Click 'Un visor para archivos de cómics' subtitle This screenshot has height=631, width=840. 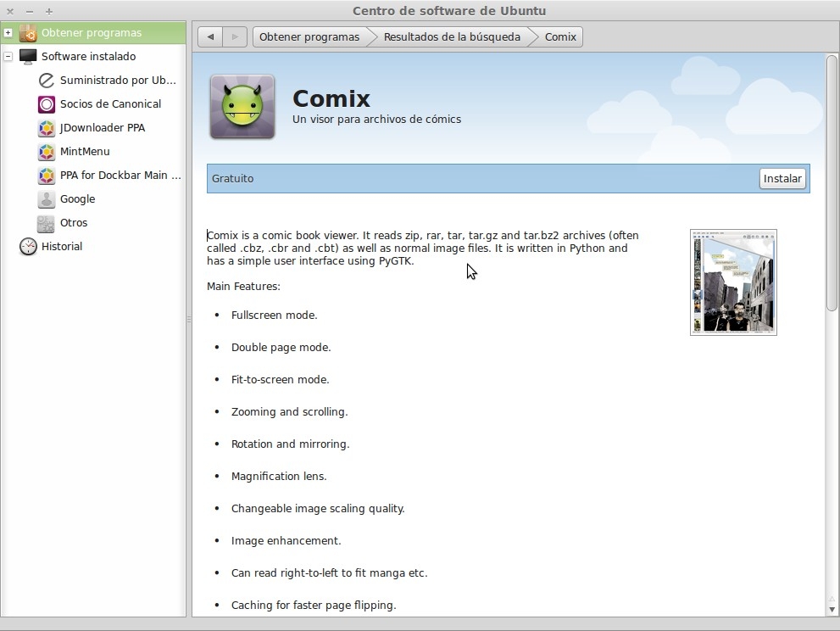tap(376, 120)
